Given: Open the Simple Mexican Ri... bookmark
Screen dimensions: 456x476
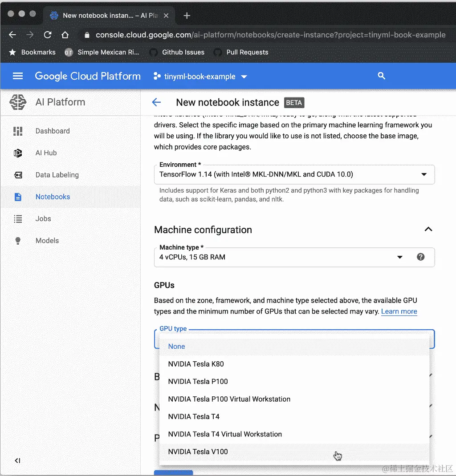Looking at the screenshot, I should 102,52.
